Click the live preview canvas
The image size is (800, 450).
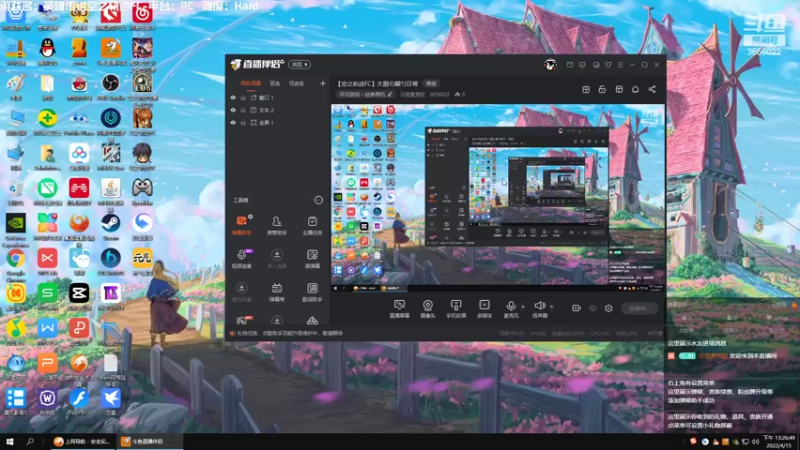pyautogui.click(x=498, y=198)
